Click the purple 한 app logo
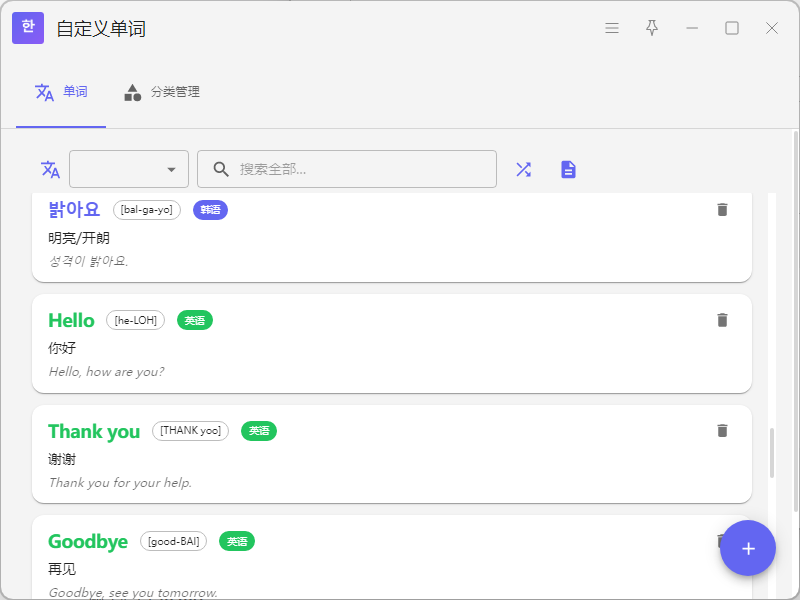 28,28
